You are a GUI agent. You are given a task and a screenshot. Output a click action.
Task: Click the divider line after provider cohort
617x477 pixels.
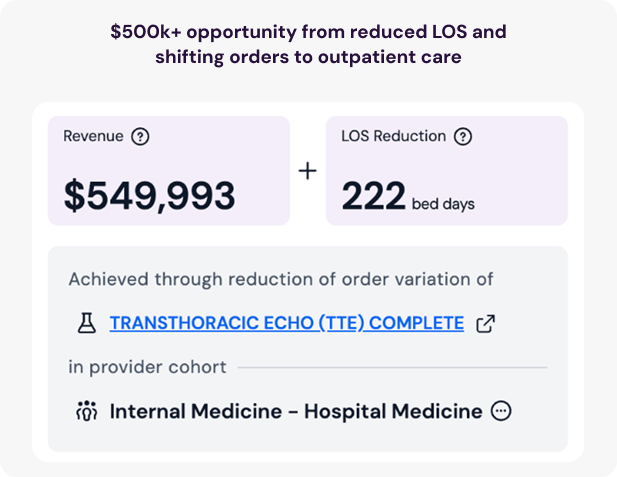[x=392, y=367]
